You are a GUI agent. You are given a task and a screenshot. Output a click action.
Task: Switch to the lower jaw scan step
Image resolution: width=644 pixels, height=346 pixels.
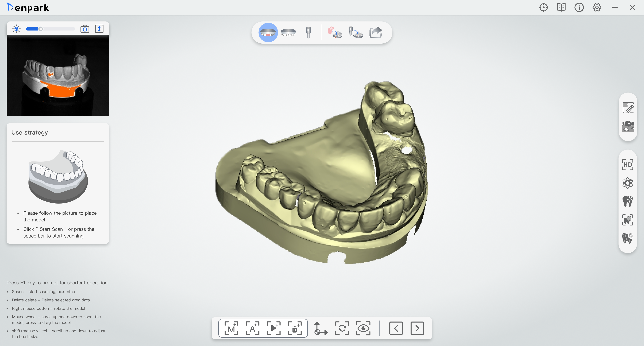click(x=288, y=33)
